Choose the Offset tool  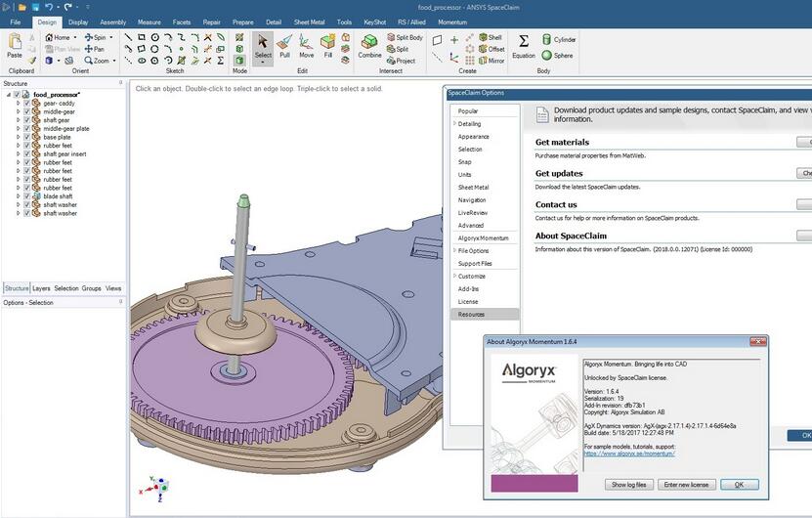tap(491, 49)
